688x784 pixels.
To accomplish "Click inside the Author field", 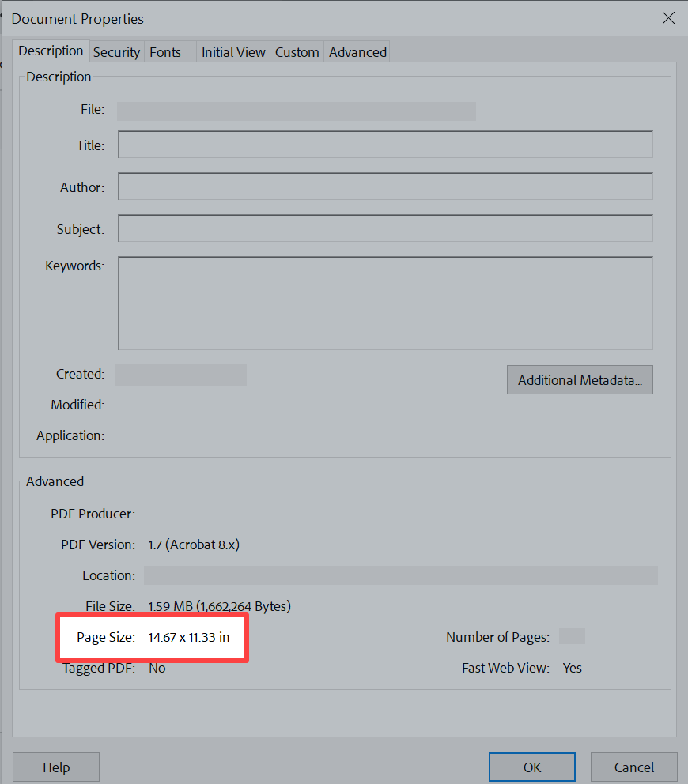I will (x=385, y=187).
